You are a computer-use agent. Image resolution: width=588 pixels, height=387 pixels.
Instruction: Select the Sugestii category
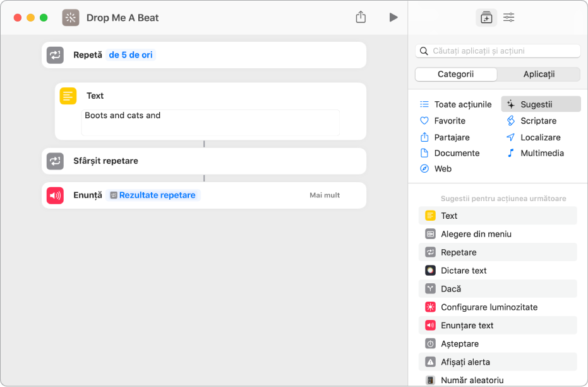[x=541, y=104]
